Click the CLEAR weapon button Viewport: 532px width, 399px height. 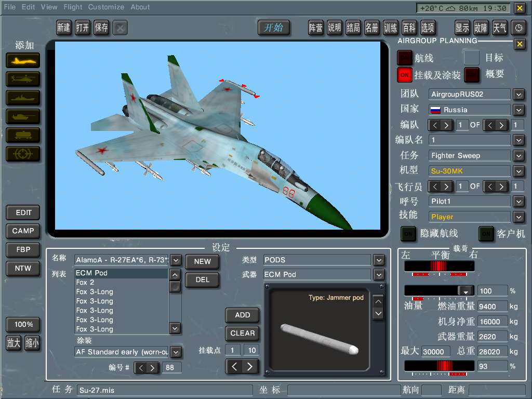tap(242, 334)
